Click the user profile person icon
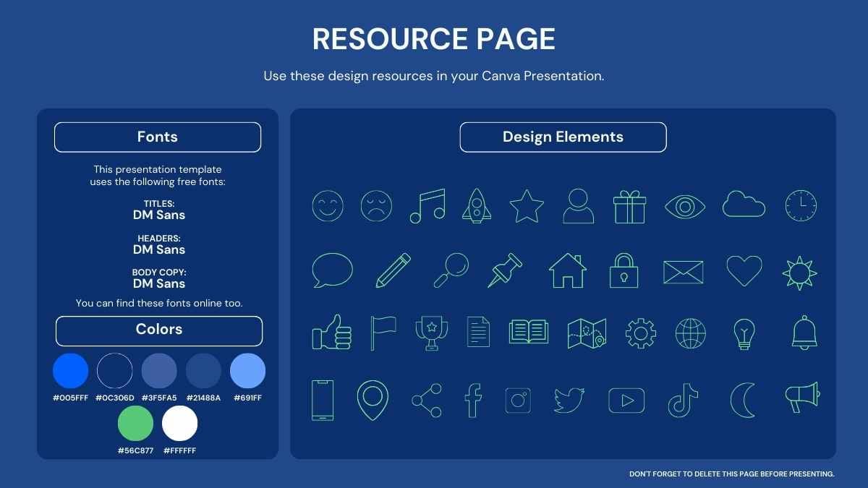 pyautogui.click(x=578, y=206)
